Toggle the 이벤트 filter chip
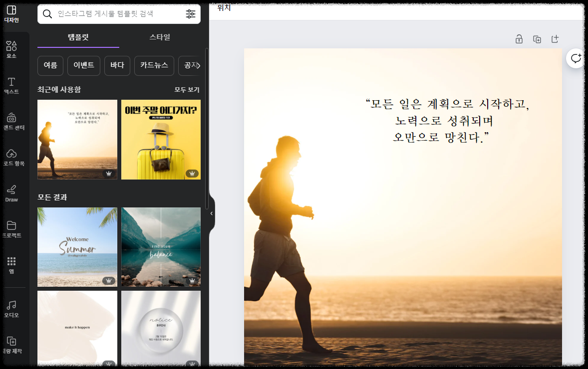 point(83,65)
